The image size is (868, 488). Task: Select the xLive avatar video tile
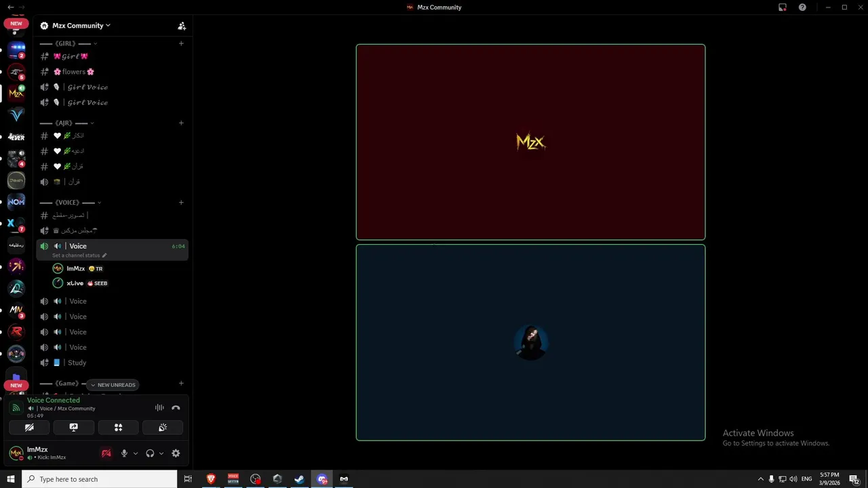click(x=530, y=342)
